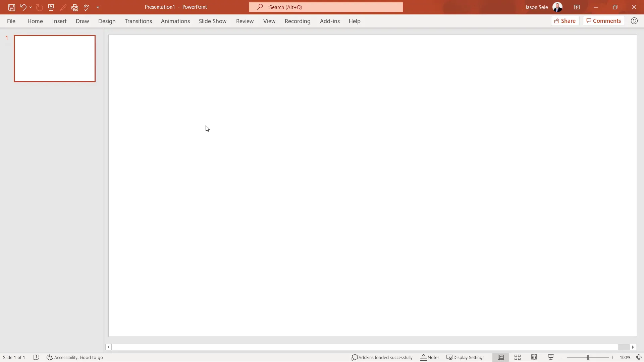Open the Comments pane button
Viewport: 644px width, 362px height.
(x=604, y=21)
